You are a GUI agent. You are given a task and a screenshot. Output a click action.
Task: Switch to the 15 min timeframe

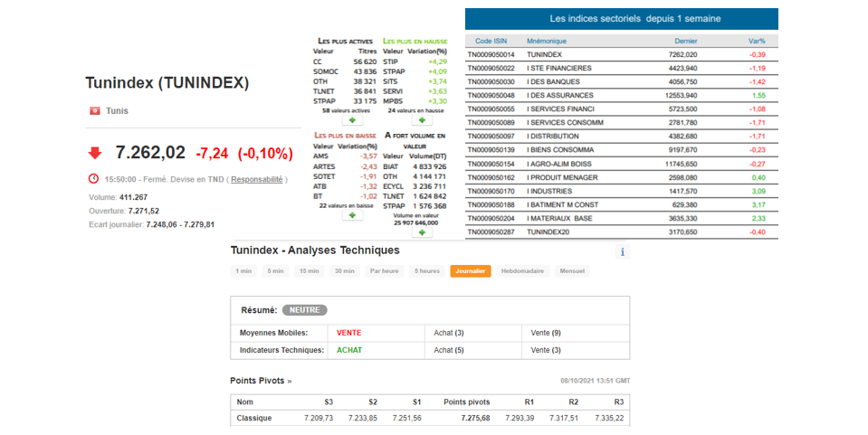[x=309, y=271]
